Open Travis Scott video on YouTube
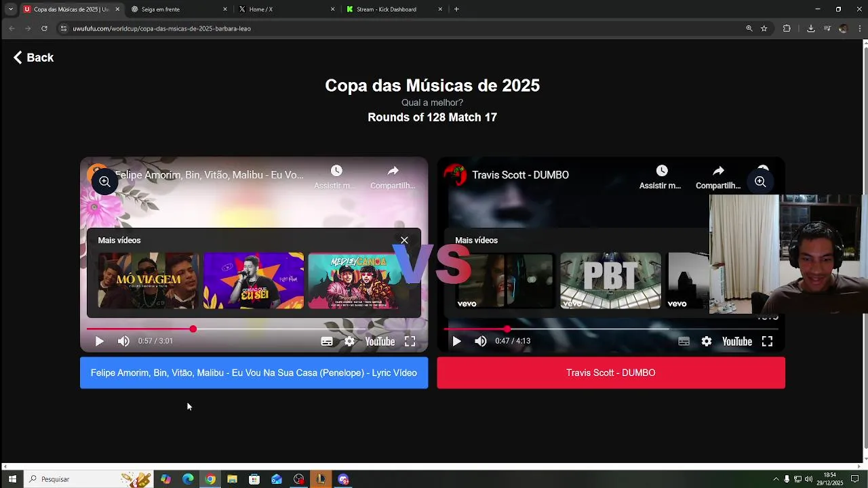 point(737,342)
